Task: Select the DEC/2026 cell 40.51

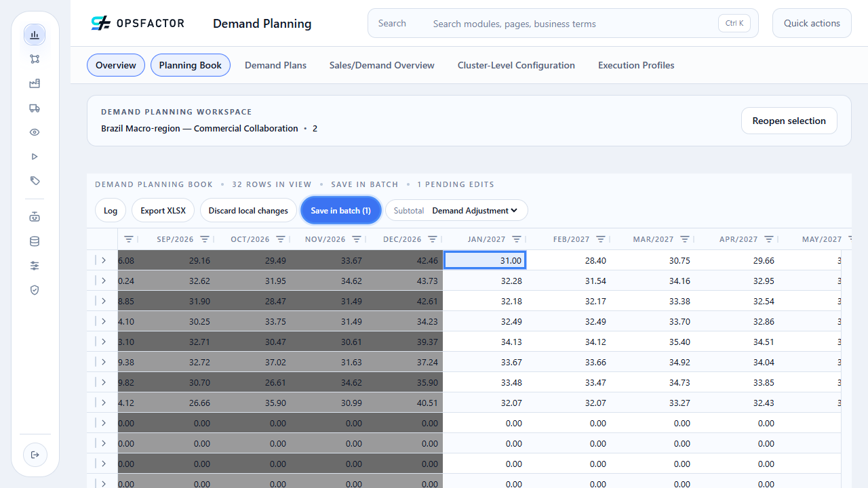Action: [x=405, y=403]
